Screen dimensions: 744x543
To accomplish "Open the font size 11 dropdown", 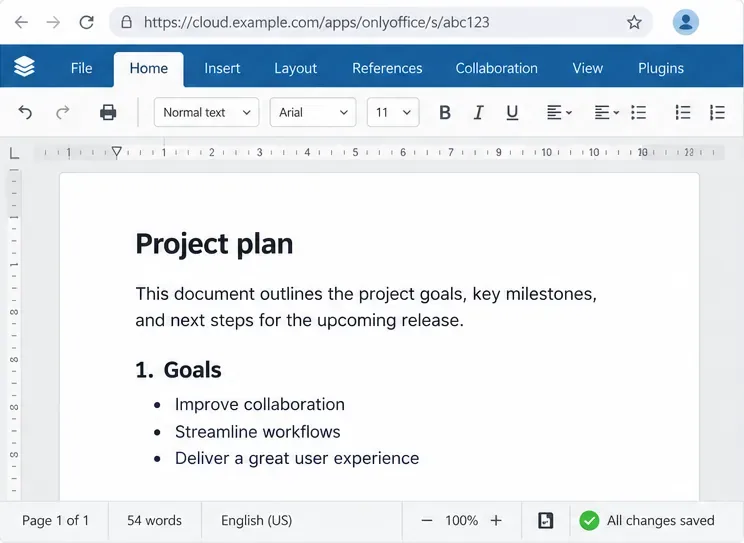I will pyautogui.click(x=393, y=112).
